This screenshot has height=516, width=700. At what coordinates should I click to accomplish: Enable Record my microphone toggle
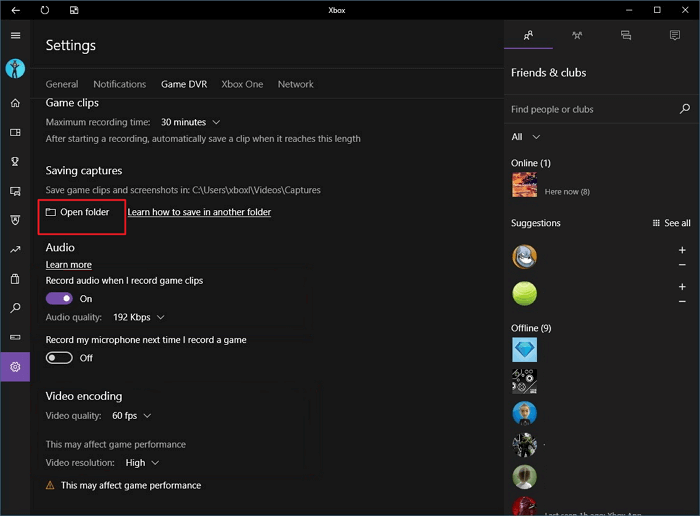click(59, 358)
